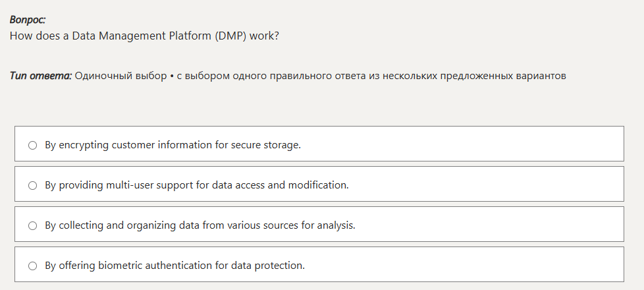Viewport: 644px width, 290px height.
Task: Click empty space in the encrypting answer box
Action: [461, 145]
